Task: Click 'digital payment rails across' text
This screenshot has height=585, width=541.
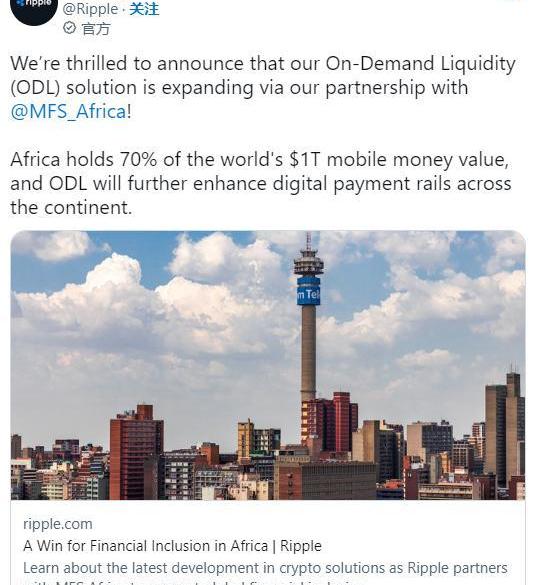Action: click(392, 184)
